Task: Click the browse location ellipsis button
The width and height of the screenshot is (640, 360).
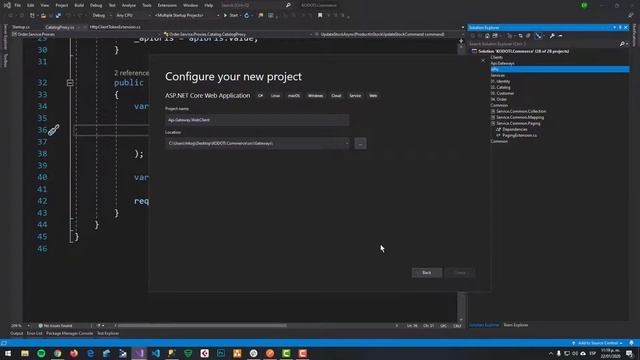Action: point(360,144)
